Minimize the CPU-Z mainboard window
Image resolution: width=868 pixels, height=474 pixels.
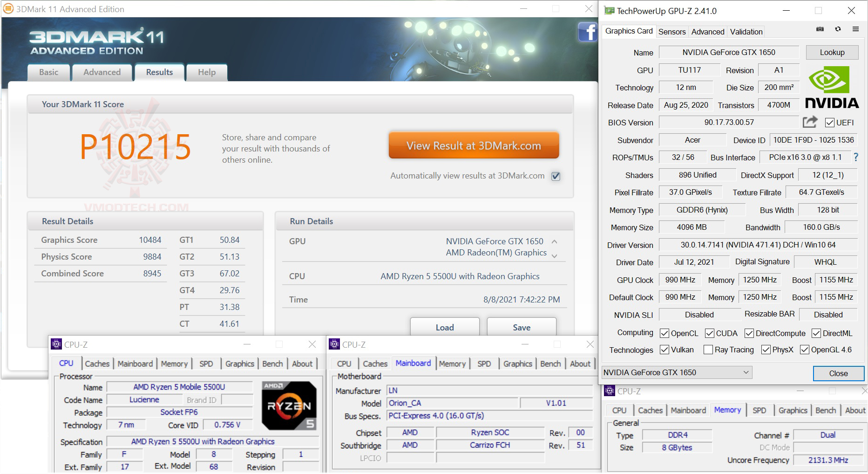point(525,344)
